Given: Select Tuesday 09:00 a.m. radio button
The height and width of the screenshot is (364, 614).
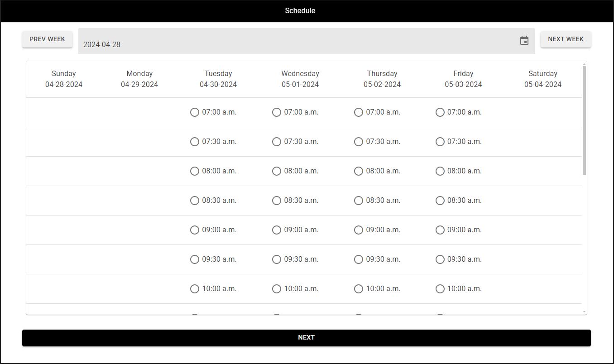Looking at the screenshot, I should click(195, 230).
